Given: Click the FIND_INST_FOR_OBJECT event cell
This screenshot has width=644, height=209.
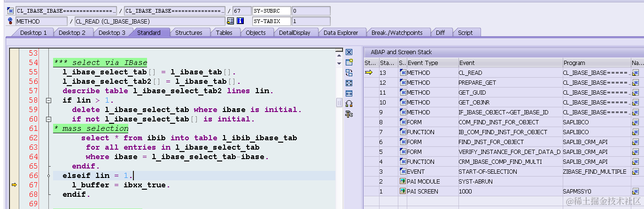Looking at the screenshot, I should click(x=511, y=142).
